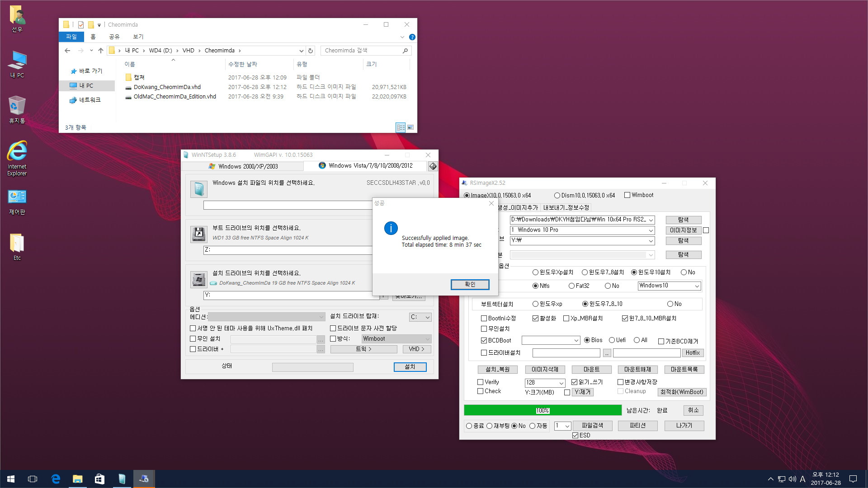868x488 pixels.
Task: Open the Store icon on taskbar
Action: [99, 479]
